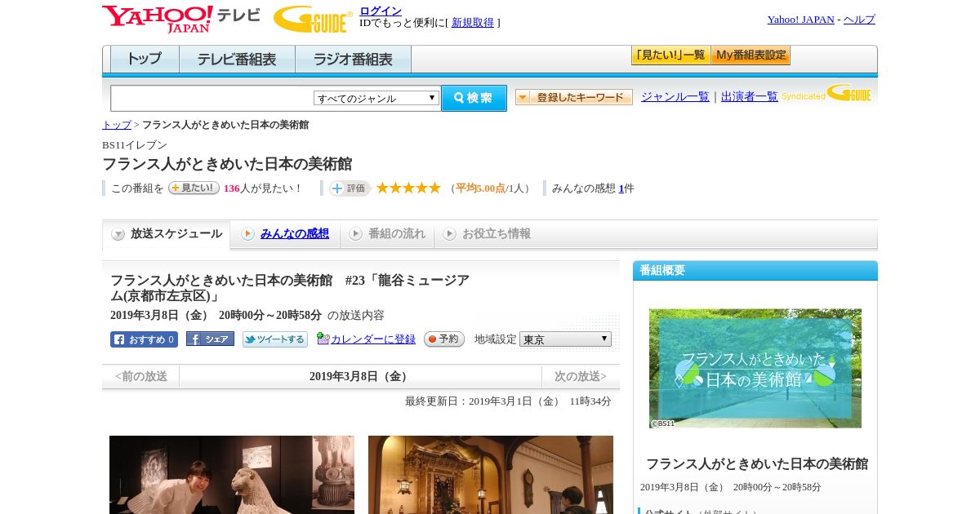Viewport: 980px width, 514px height.
Task: Click the 番組概要 panel header
Action: [x=755, y=271]
